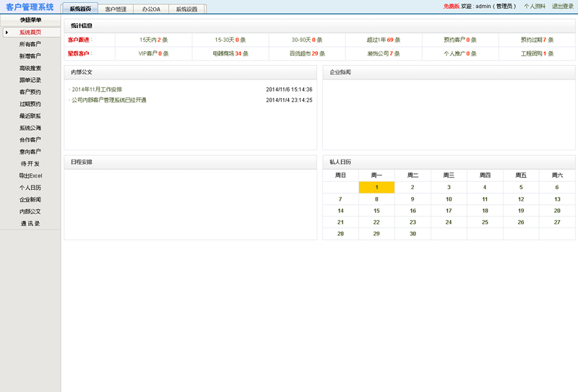Click day 30 in the calendar
This screenshot has width=578, height=392.
413,234
